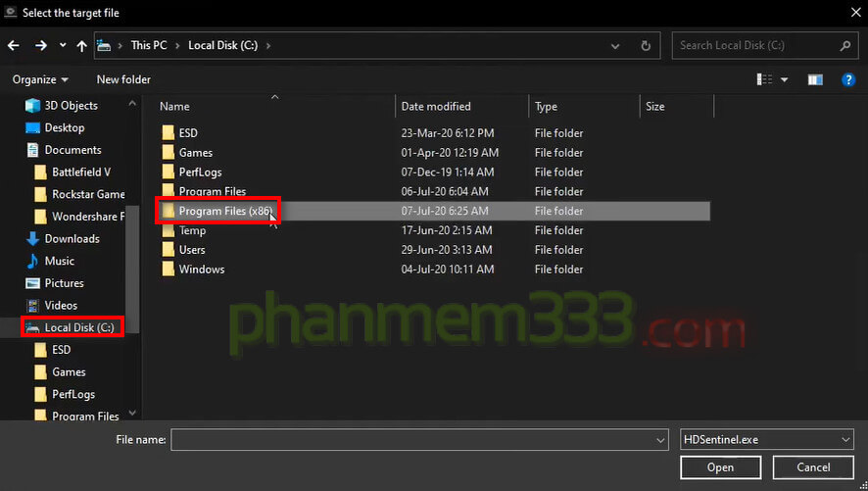Refresh the Local Disk (C:) listing
868x491 pixels.
tap(645, 45)
